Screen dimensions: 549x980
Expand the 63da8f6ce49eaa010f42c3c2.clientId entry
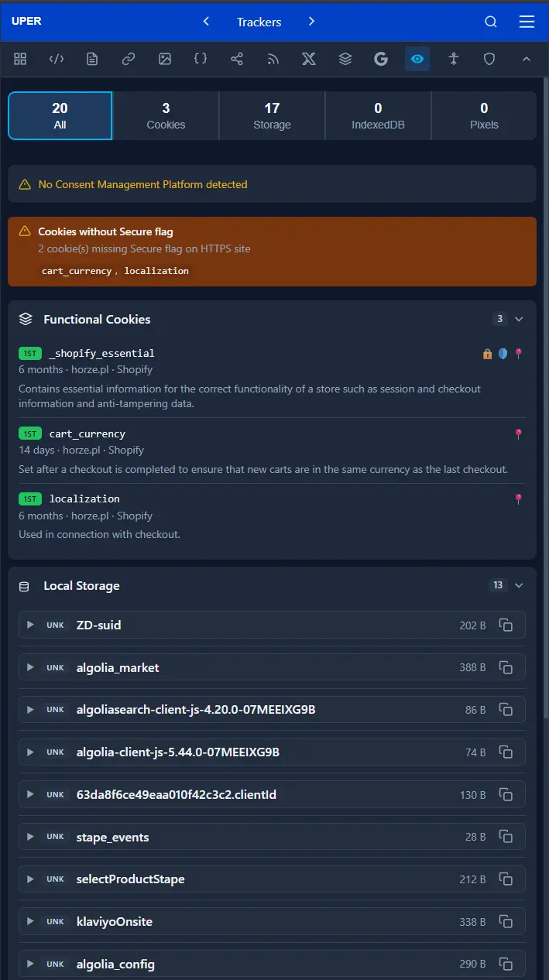(x=30, y=794)
